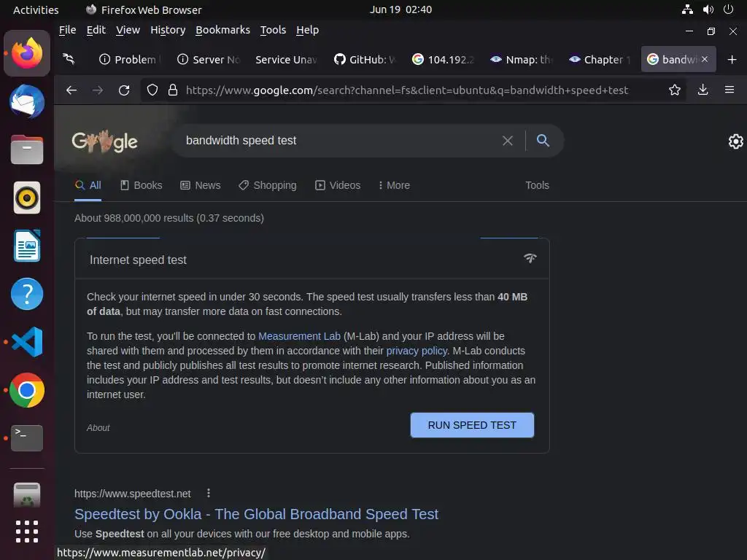
Task: Open Firefox from the Ubuntu dock
Action: 27,53
